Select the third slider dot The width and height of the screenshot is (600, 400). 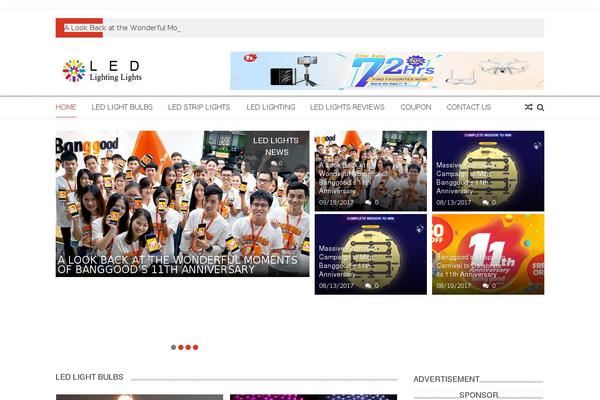(188, 347)
